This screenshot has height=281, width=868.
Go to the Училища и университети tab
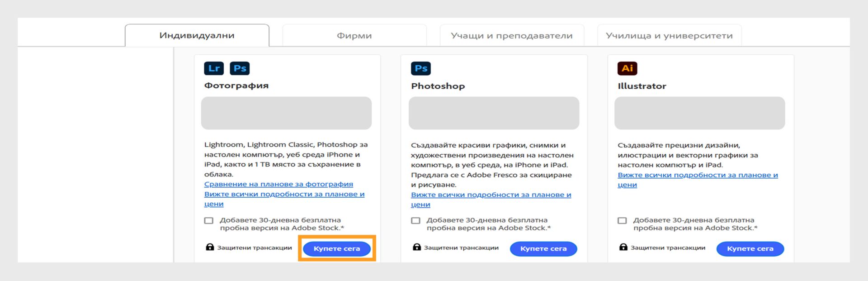tap(669, 36)
